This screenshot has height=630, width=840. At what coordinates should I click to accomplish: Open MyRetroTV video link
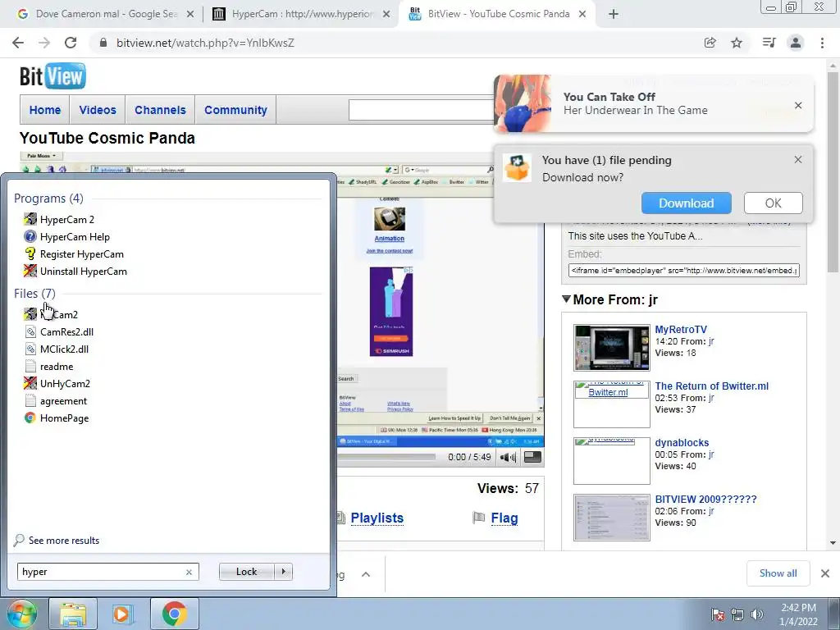(x=681, y=330)
